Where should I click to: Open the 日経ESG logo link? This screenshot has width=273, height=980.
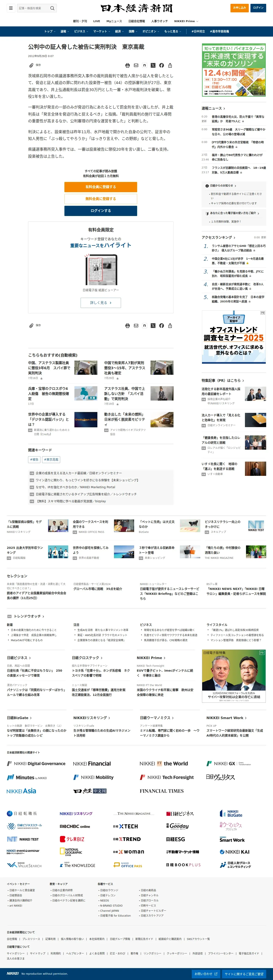coord(176,839)
